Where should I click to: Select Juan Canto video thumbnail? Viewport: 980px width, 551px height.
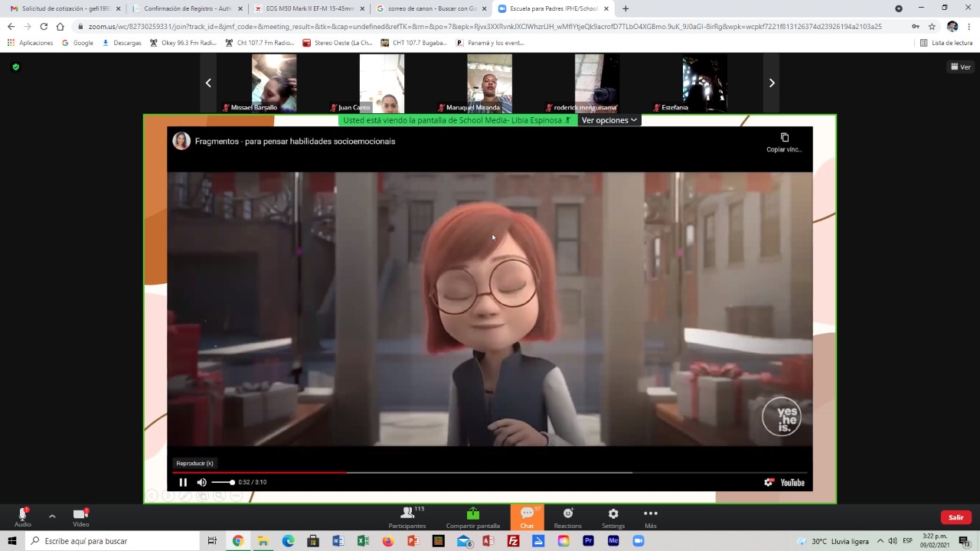382,83
